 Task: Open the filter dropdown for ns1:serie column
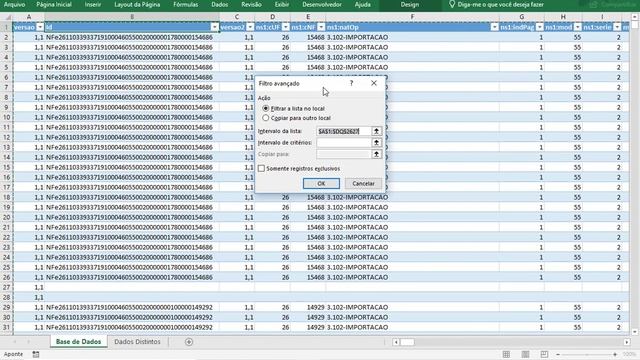617,27
